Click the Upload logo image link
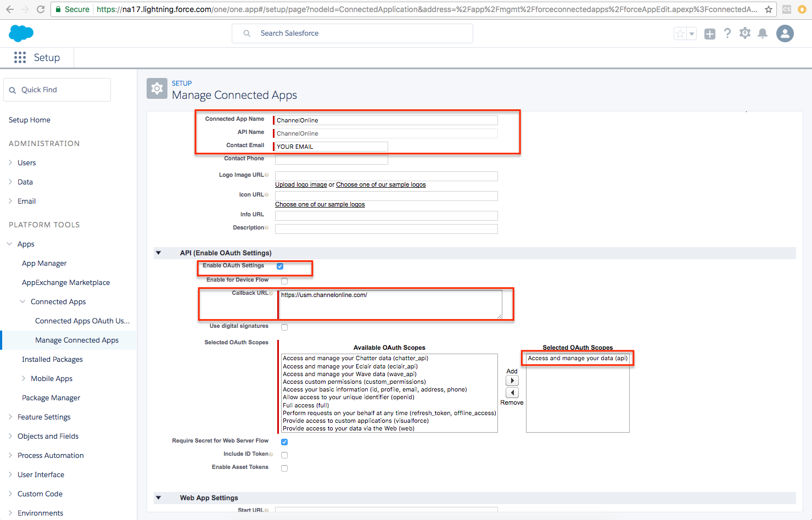 coord(301,185)
